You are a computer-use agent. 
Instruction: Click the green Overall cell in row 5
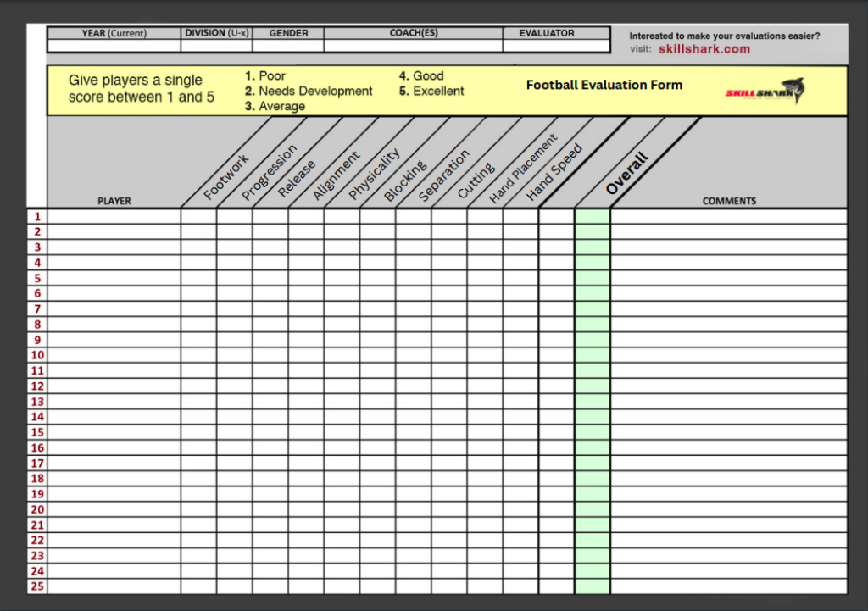pos(592,278)
